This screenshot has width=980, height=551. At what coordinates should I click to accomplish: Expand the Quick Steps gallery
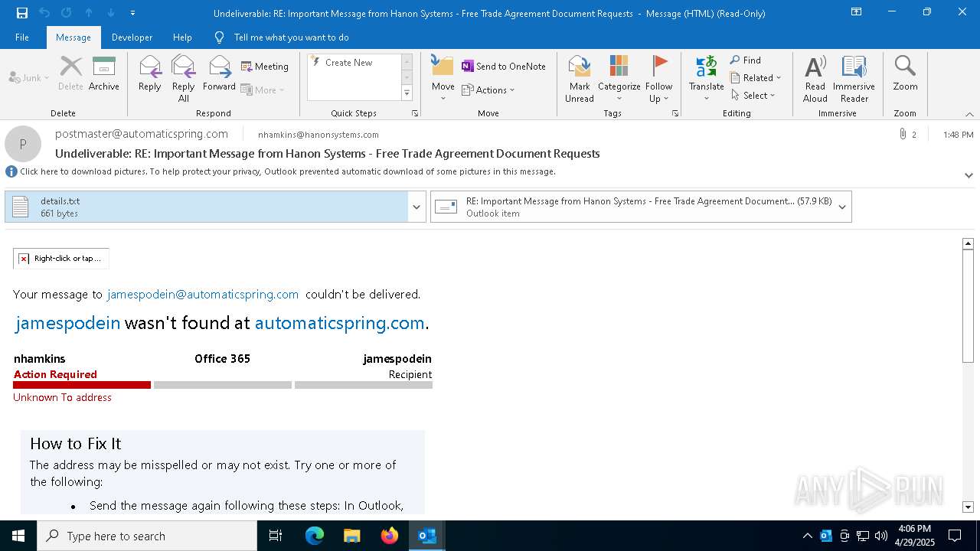407,93
